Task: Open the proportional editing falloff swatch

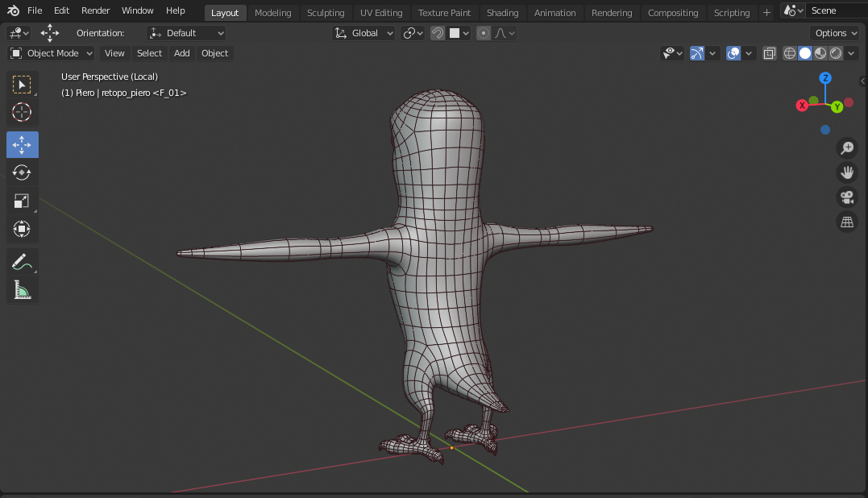Action: pyautogui.click(x=498, y=33)
